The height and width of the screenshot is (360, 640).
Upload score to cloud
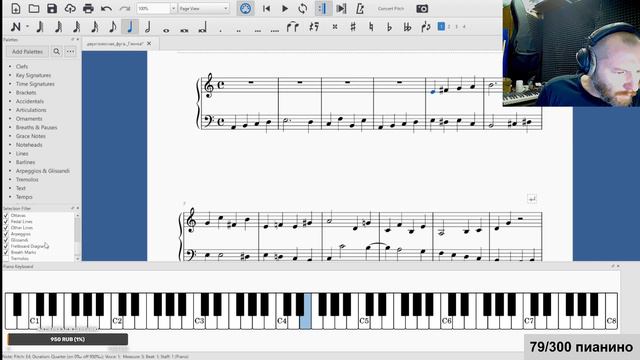coord(70,9)
